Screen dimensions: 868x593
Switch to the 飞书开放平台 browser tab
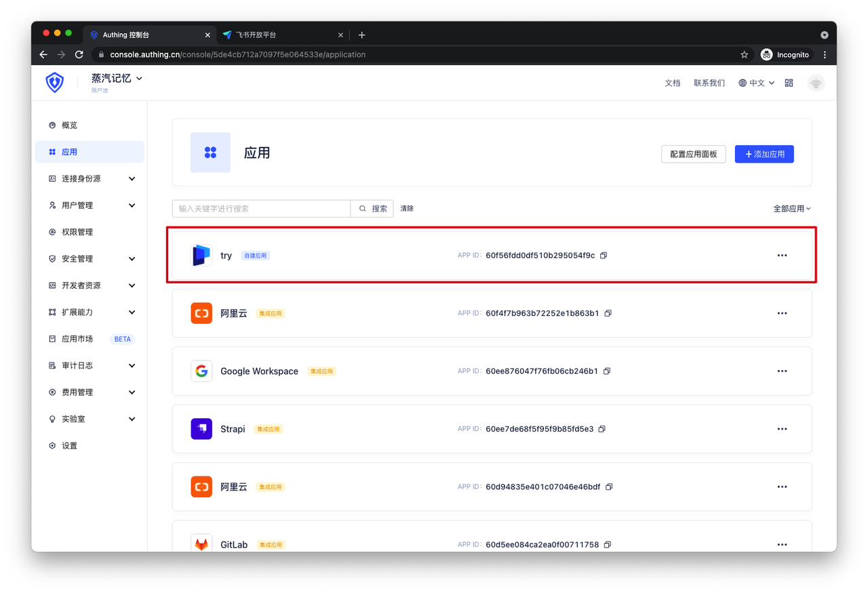coord(281,35)
